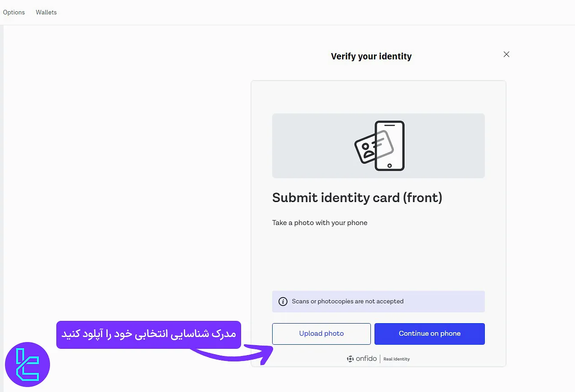Image resolution: width=575 pixels, height=392 pixels.
Task: Click Continue on phone
Action: 429,333
